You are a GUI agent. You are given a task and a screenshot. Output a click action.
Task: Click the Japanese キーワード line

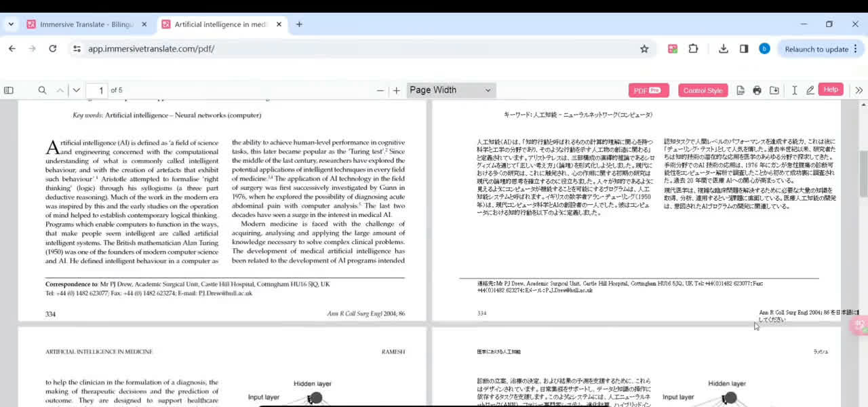578,115
